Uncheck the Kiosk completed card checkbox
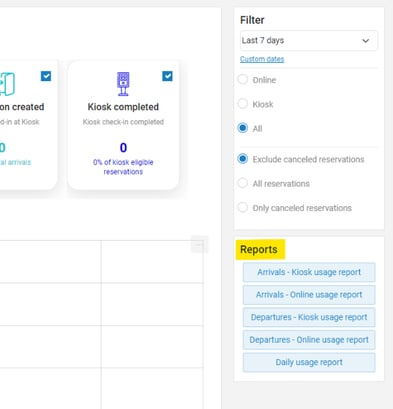The width and height of the screenshot is (393, 409). [167, 76]
